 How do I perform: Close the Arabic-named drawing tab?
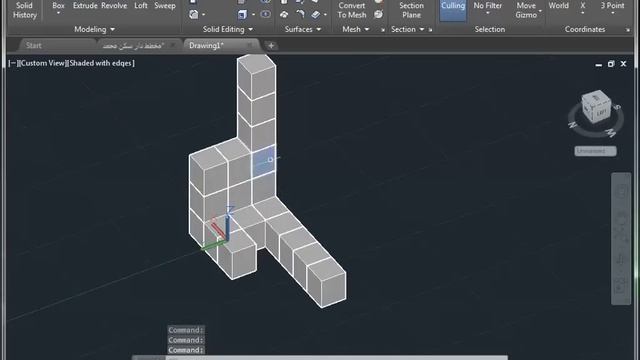point(172,45)
